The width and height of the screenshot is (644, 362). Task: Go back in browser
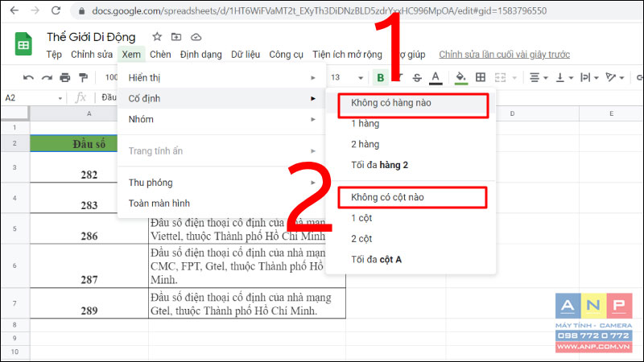click(x=14, y=10)
